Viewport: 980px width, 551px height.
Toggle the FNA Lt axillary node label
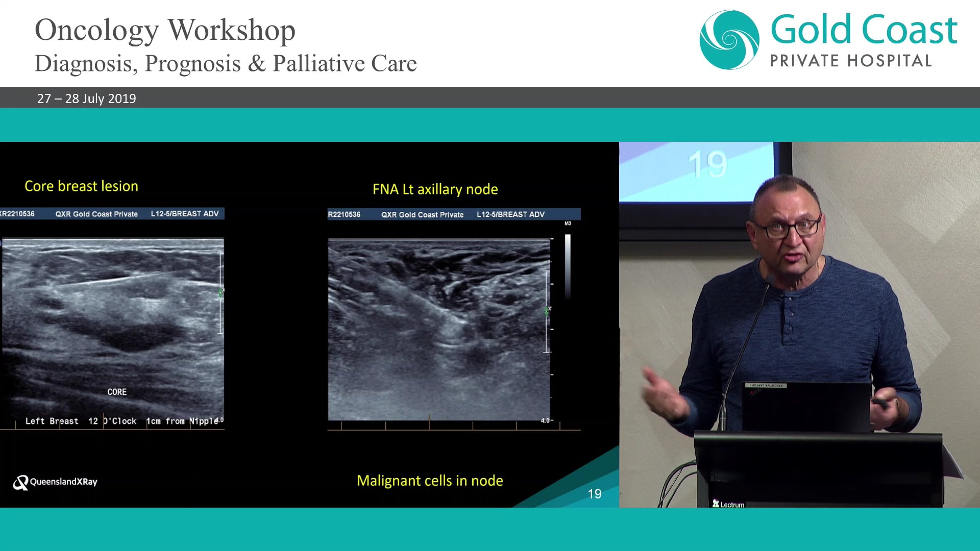(x=435, y=189)
